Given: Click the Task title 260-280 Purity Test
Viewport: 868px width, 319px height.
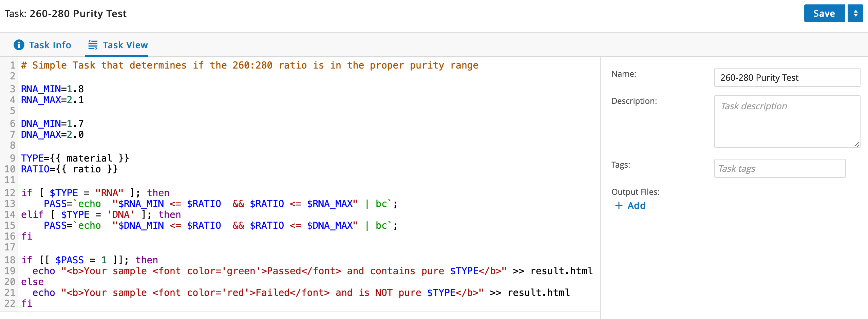Looking at the screenshot, I should [78, 14].
